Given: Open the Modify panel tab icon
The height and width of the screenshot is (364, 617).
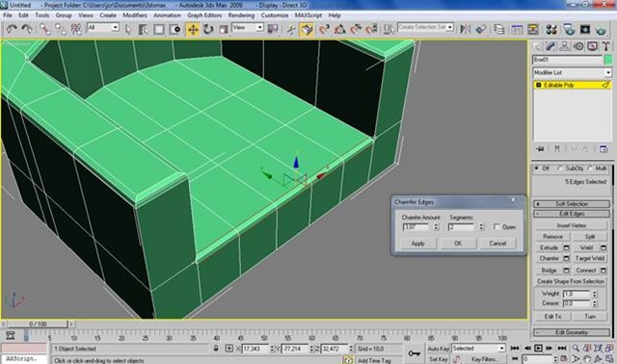Looking at the screenshot, I should coord(550,46).
